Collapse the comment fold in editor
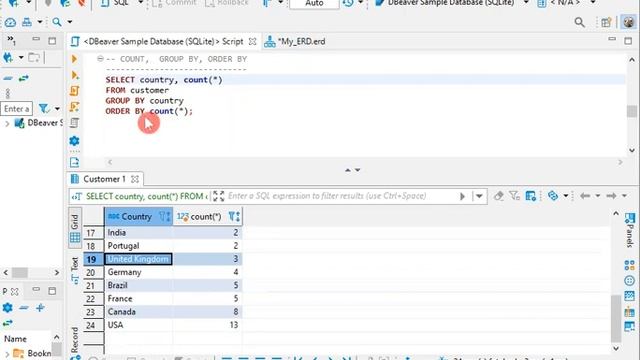The image size is (640, 360). (x=100, y=59)
